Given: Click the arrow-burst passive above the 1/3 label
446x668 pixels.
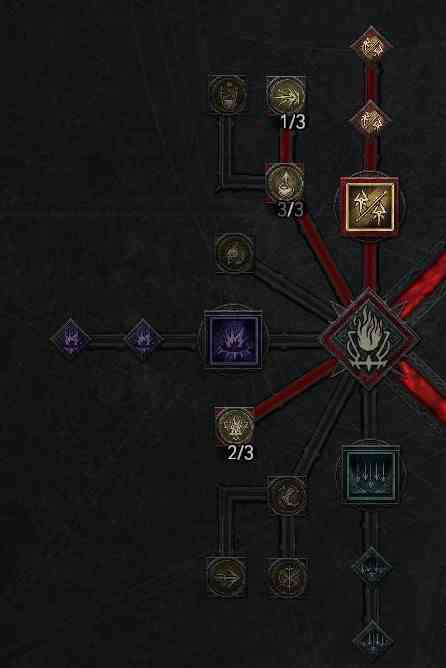Looking at the screenshot, I should tap(285, 95).
